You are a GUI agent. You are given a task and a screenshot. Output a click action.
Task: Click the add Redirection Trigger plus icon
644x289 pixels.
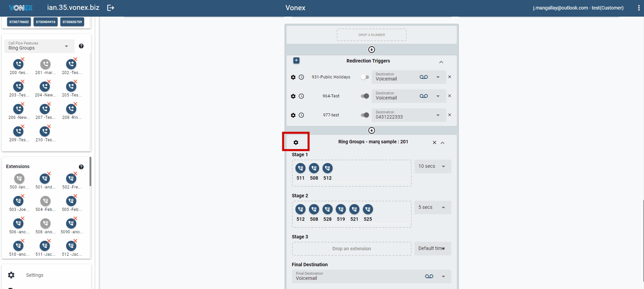[296, 60]
